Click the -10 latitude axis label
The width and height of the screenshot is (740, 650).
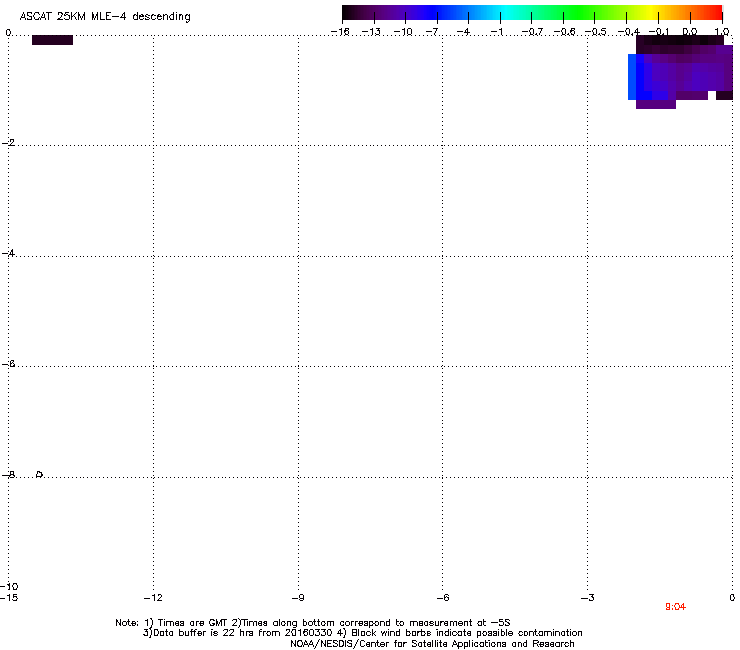click(x=9, y=586)
